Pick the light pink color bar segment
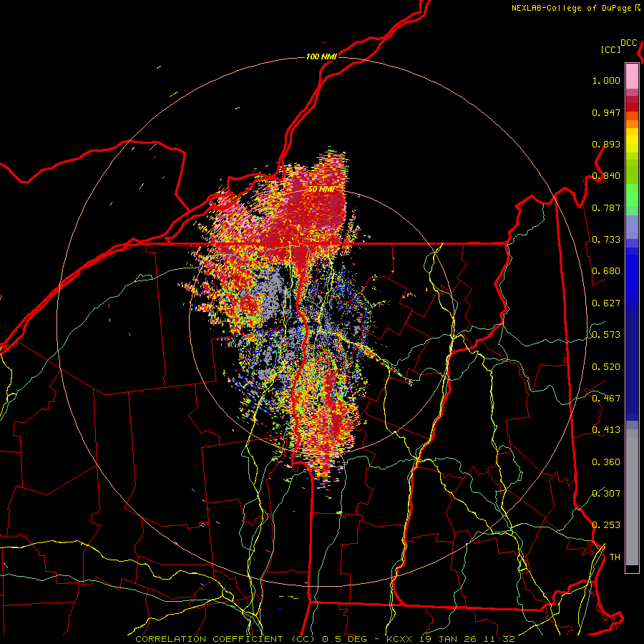The image size is (644, 644). (632, 76)
